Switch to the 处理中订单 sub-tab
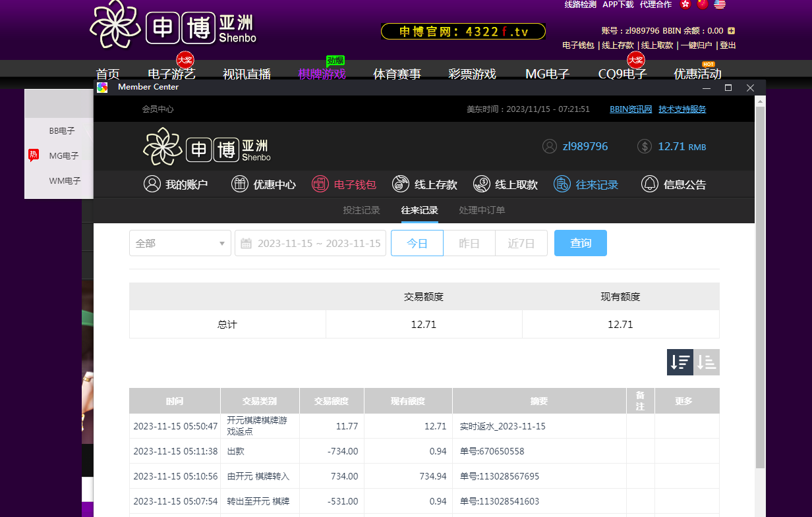Image resolution: width=812 pixels, height=517 pixels. 482,211
